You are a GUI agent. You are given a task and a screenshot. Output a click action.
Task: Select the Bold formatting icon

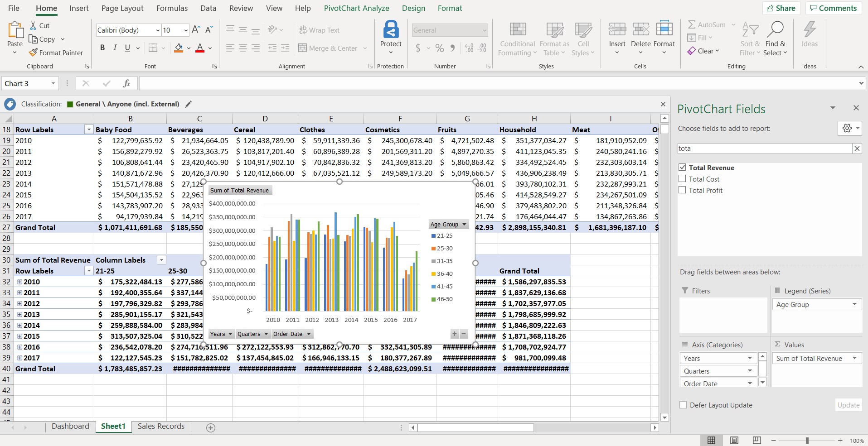click(x=102, y=48)
